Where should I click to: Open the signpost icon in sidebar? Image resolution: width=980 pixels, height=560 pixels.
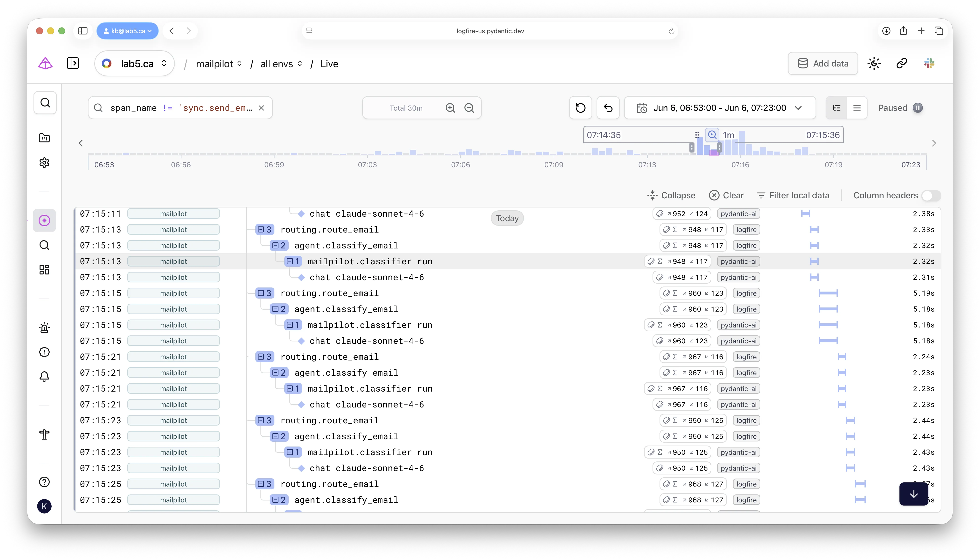coord(44,435)
